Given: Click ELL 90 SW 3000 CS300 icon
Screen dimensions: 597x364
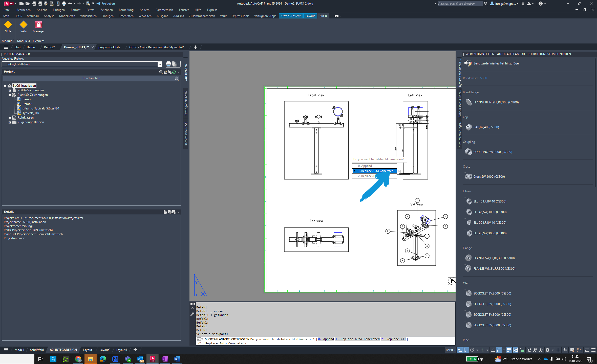Looking at the screenshot, I should (468, 233).
